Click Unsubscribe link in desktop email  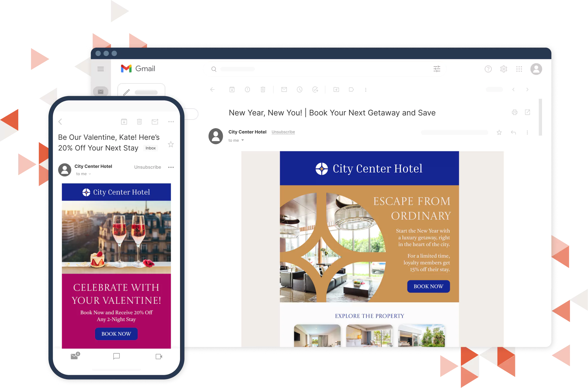(x=284, y=132)
